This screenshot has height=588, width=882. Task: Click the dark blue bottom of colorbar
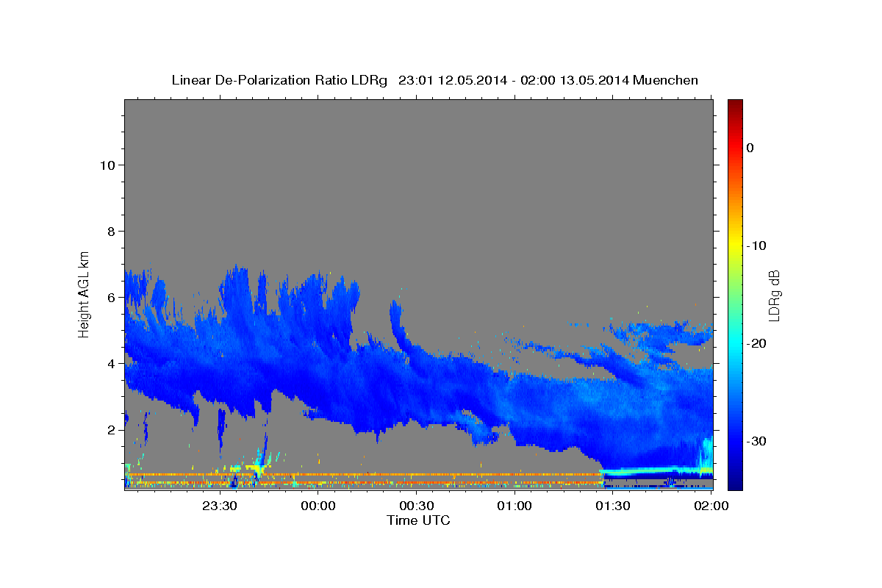[x=735, y=484]
